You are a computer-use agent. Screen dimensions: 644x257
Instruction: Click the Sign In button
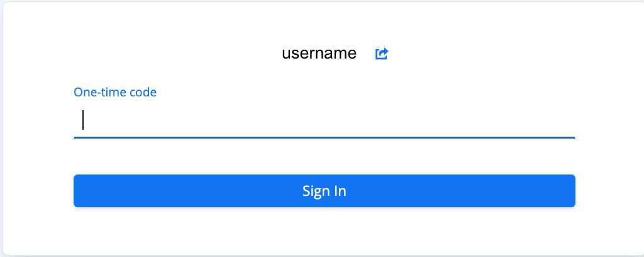tap(324, 191)
